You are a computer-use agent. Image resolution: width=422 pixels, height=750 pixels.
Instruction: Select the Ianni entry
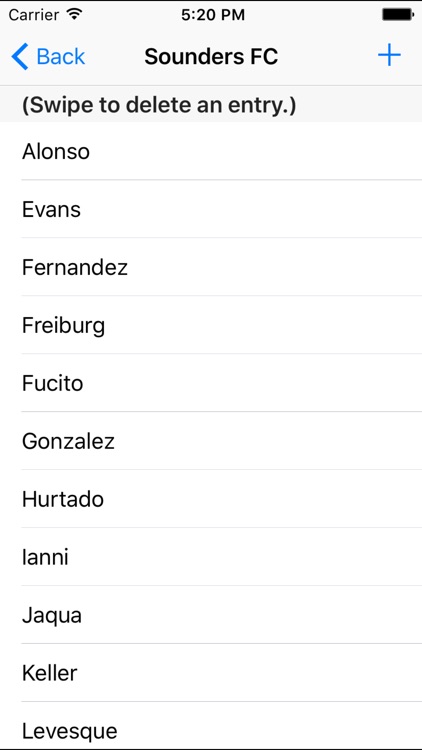click(211, 557)
